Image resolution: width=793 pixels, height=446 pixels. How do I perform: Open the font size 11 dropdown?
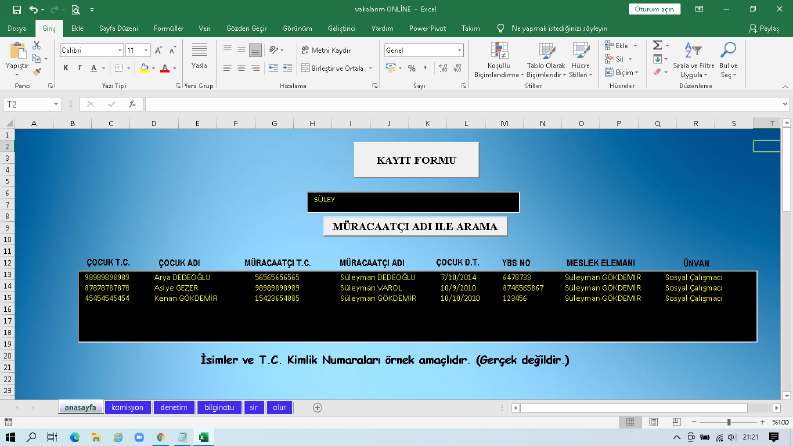pos(146,50)
